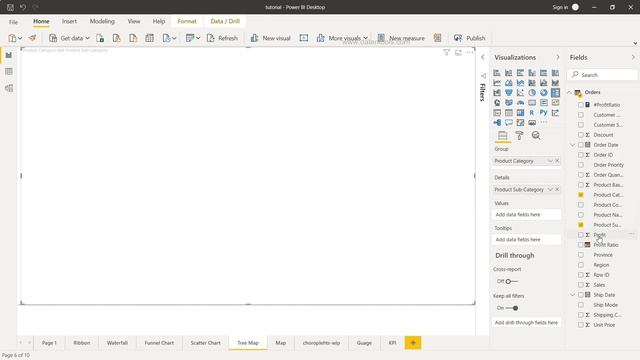The height and width of the screenshot is (360, 640).
Task: Remove Product Category from Group well
Action: pos(557,161)
